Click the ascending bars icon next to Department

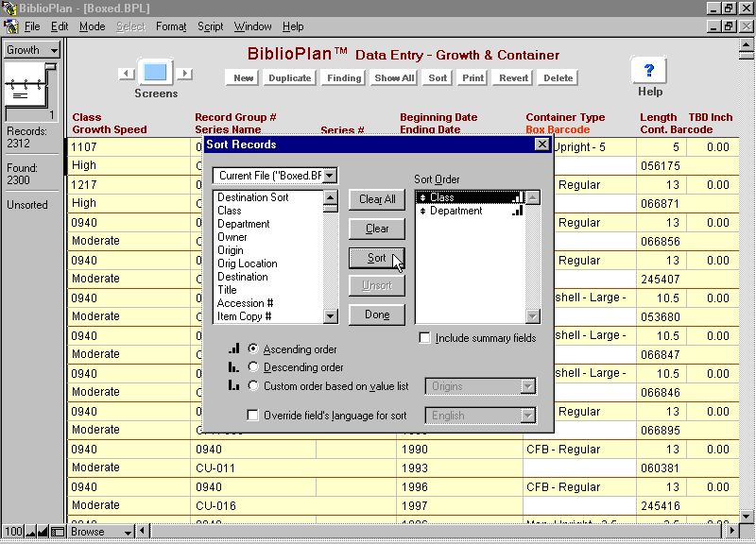pyautogui.click(x=517, y=211)
